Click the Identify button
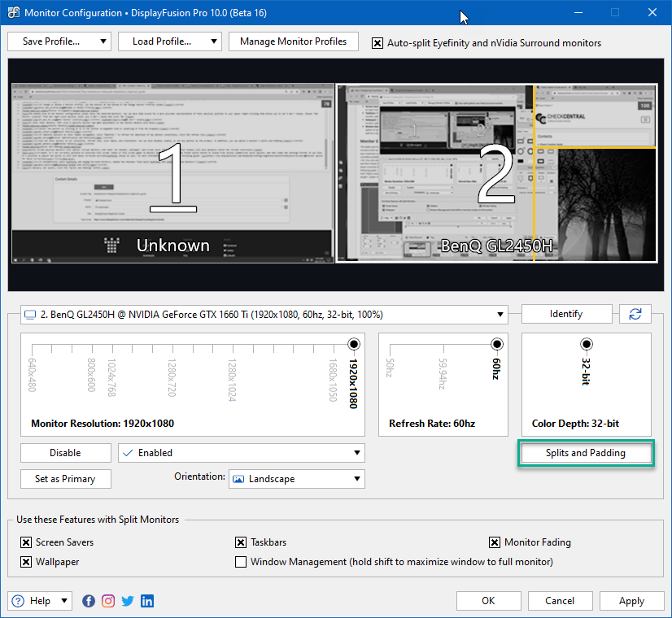This screenshot has height=618, width=672. tap(566, 314)
